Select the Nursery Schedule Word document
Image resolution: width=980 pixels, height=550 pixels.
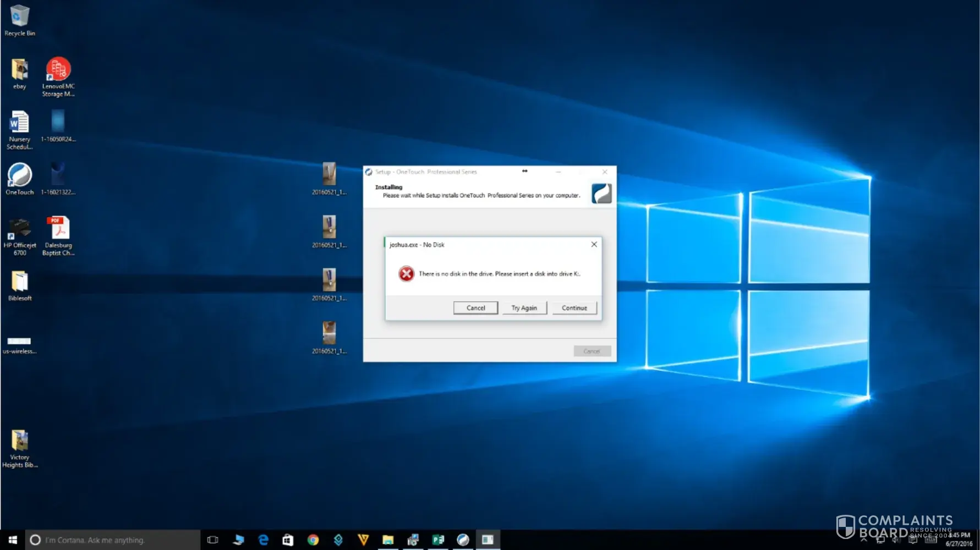pos(19,123)
